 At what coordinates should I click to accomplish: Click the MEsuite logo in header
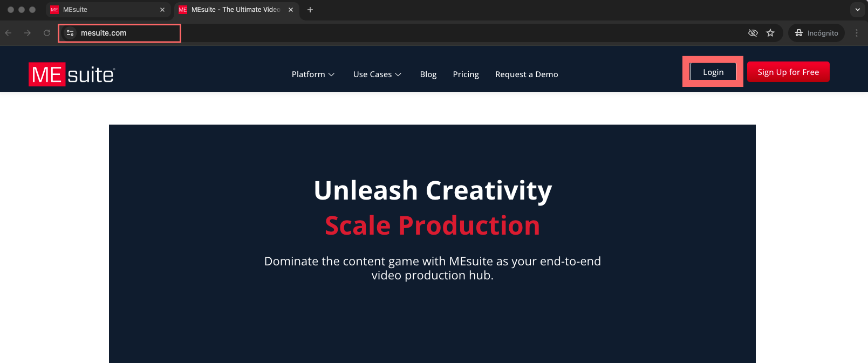pyautogui.click(x=72, y=74)
